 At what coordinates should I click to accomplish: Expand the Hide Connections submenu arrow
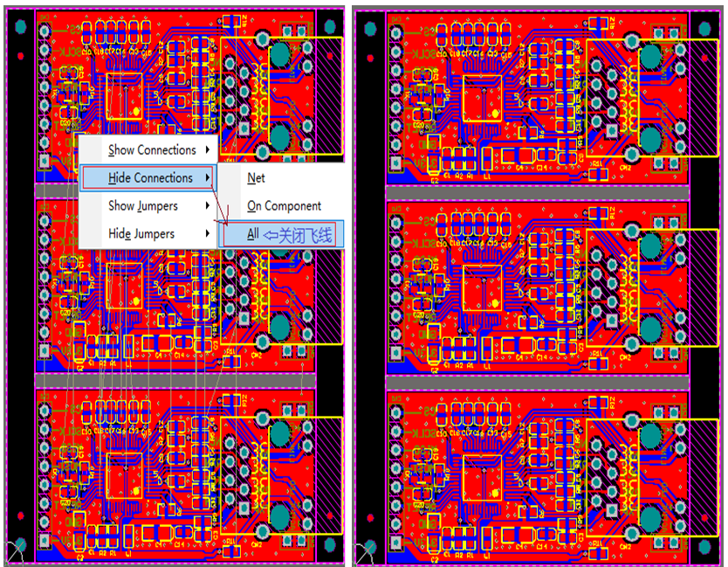pos(208,177)
